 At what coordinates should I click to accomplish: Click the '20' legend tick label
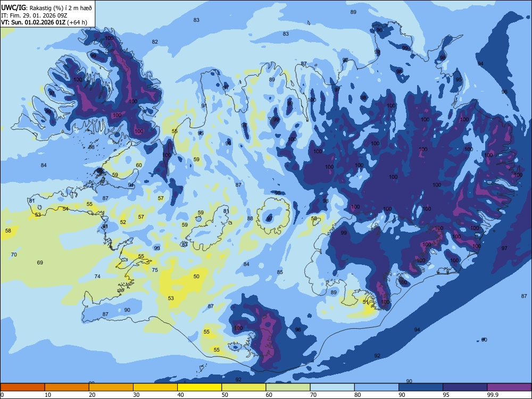tap(92, 395)
